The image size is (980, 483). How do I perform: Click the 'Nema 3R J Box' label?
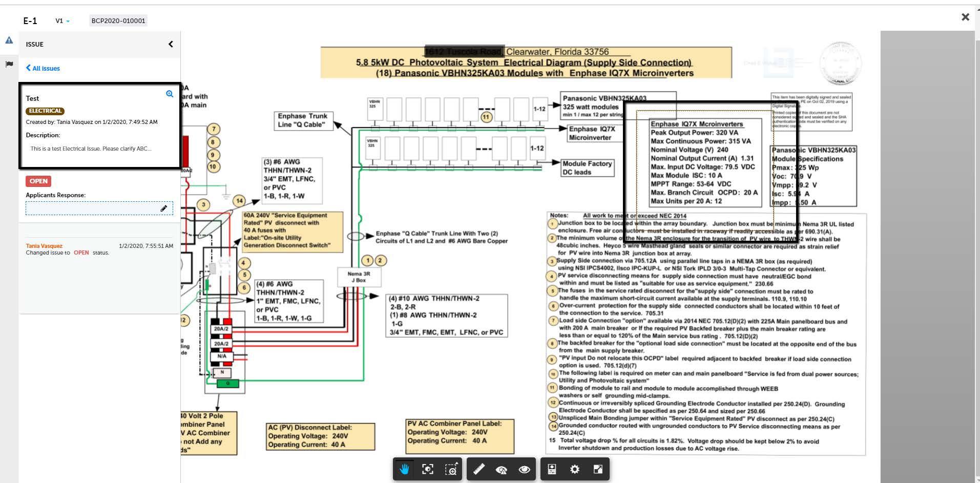click(359, 277)
